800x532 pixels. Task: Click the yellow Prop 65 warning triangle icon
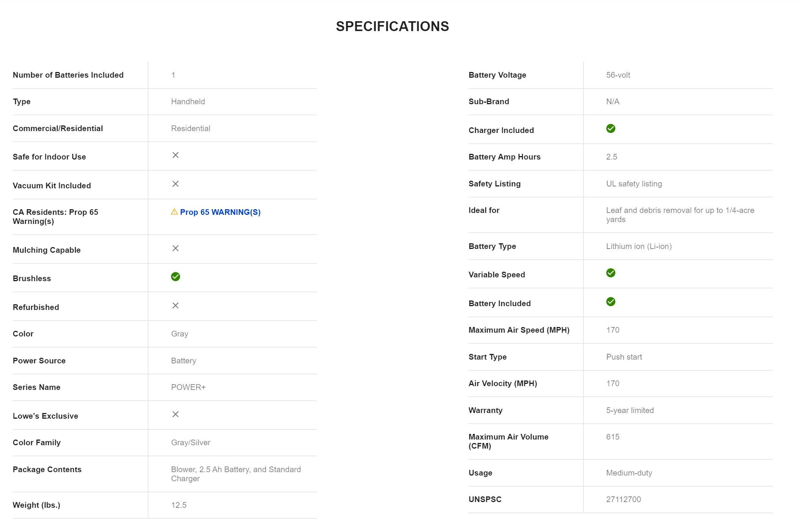click(x=174, y=212)
